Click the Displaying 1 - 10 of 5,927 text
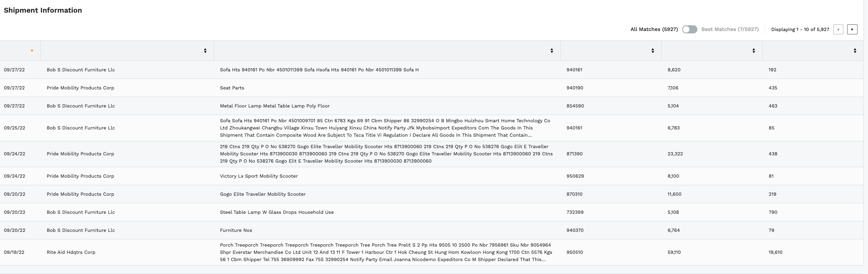The height and width of the screenshot is (274, 868). (x=800, y=29)
